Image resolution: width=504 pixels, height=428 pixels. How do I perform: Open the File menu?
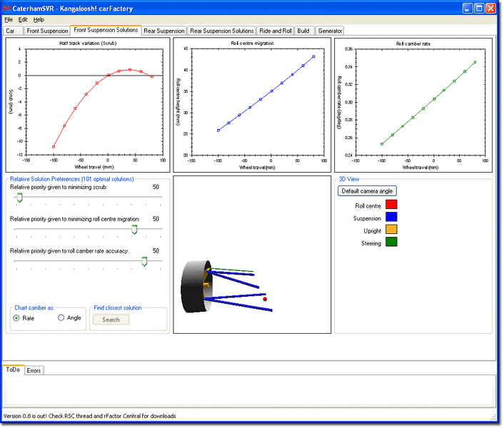pos(9,19)
